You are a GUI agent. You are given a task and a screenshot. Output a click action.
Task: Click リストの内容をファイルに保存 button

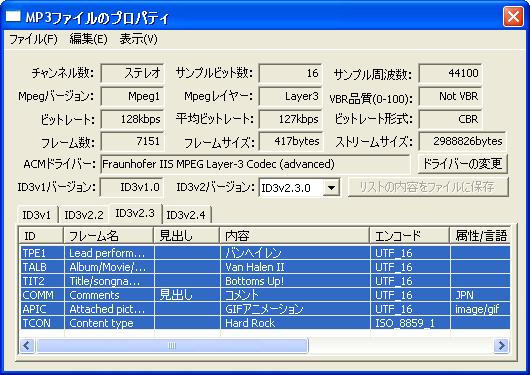[x=428, y=187]
